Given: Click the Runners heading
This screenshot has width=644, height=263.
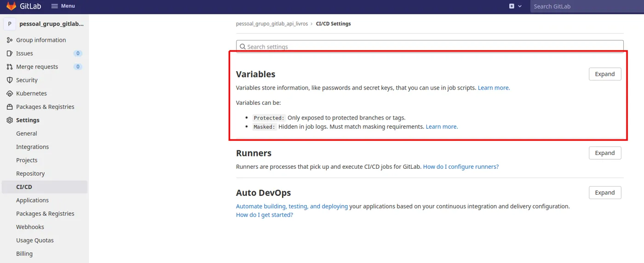Looking at the screenshot, I should coord(253,153).
